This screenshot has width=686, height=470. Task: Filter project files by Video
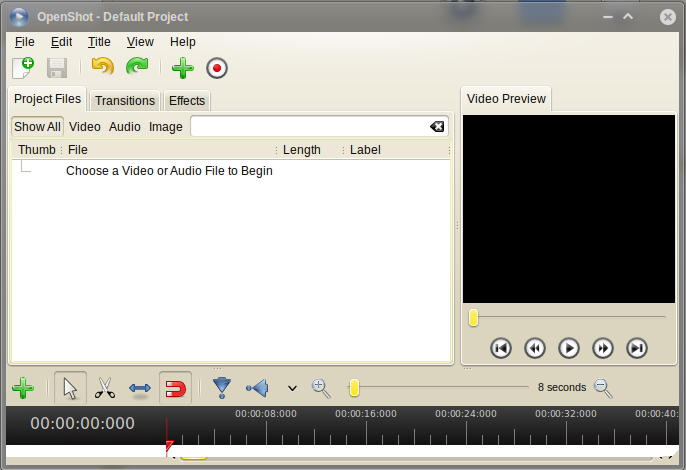click(84, 127)
